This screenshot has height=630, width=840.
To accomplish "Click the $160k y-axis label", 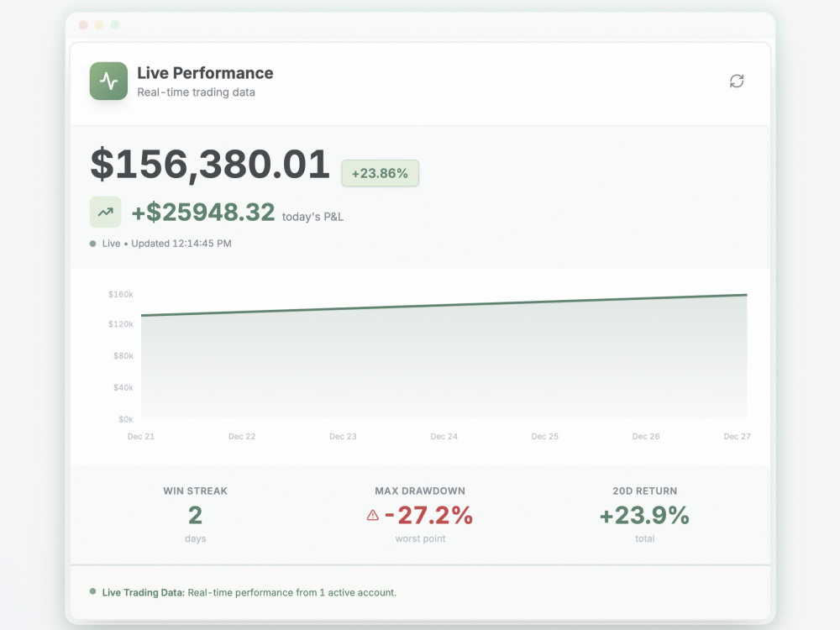I will 120,295.
